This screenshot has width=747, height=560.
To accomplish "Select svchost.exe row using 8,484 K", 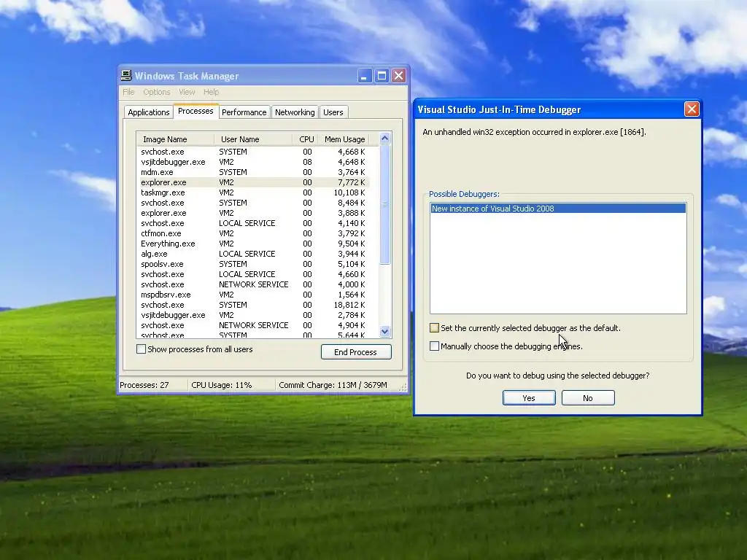I will point(253,203).
